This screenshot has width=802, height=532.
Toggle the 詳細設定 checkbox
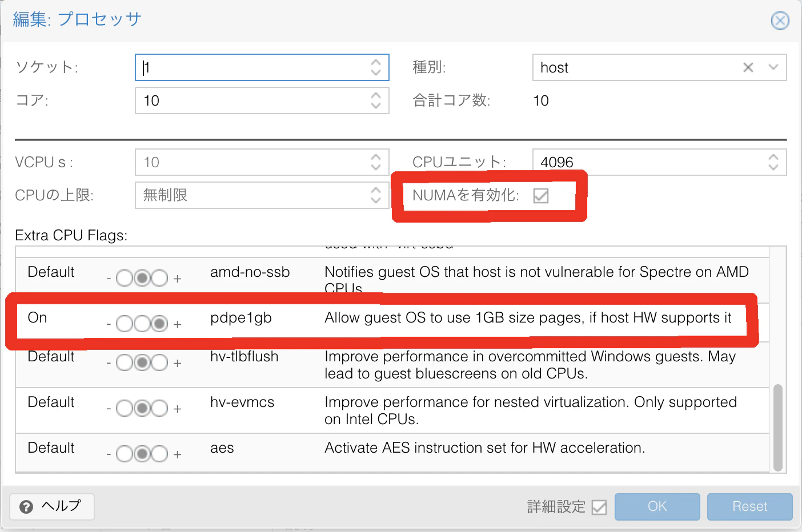click(x=599, y=507)
